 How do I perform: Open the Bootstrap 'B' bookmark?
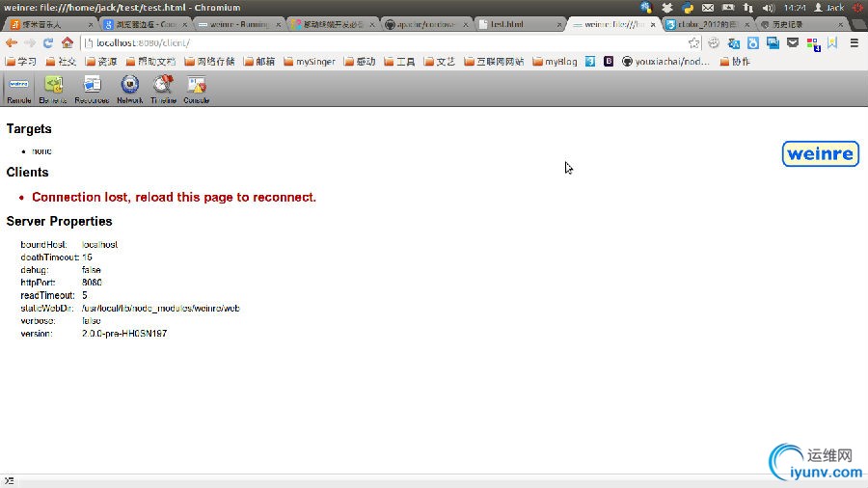coord(609,62)
